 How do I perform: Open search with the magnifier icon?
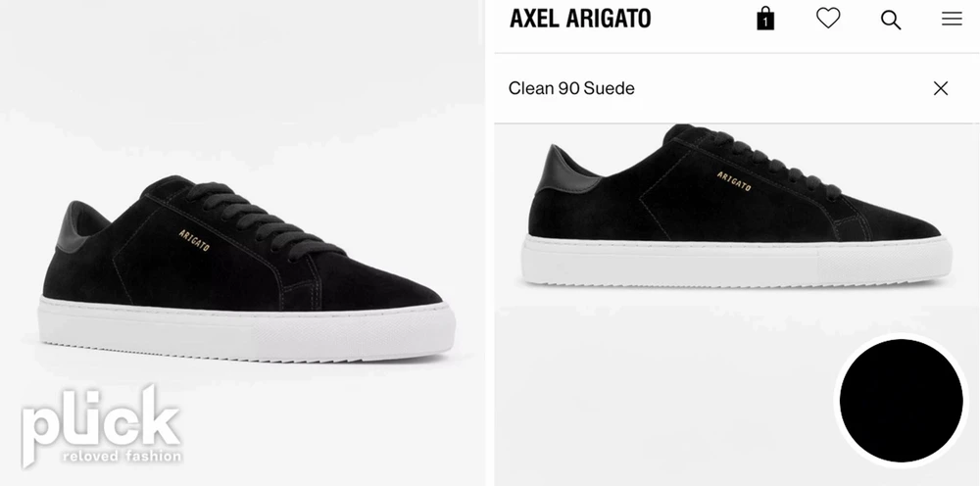click(891, 20)
